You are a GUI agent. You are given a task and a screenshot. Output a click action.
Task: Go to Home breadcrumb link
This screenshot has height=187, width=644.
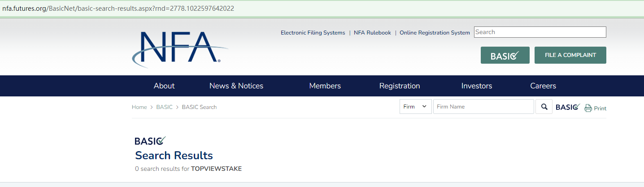pos(139,107)
